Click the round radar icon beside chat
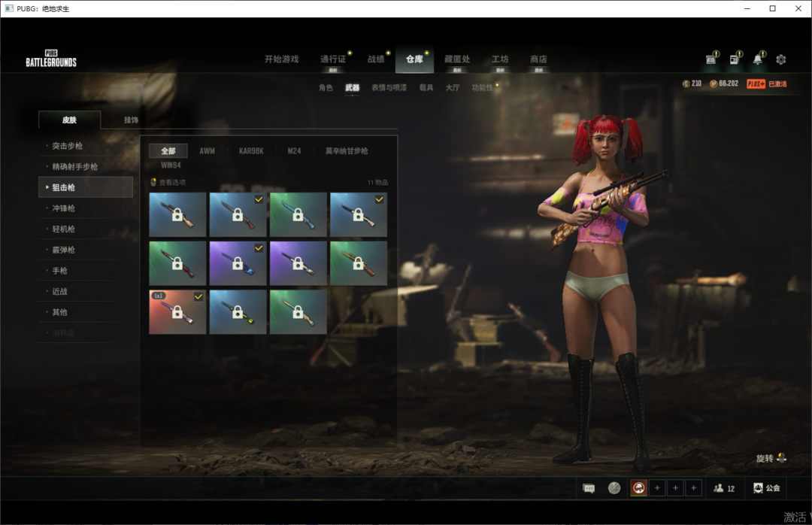This screenshot has width=812, height=525. click(x=614, y=488)
